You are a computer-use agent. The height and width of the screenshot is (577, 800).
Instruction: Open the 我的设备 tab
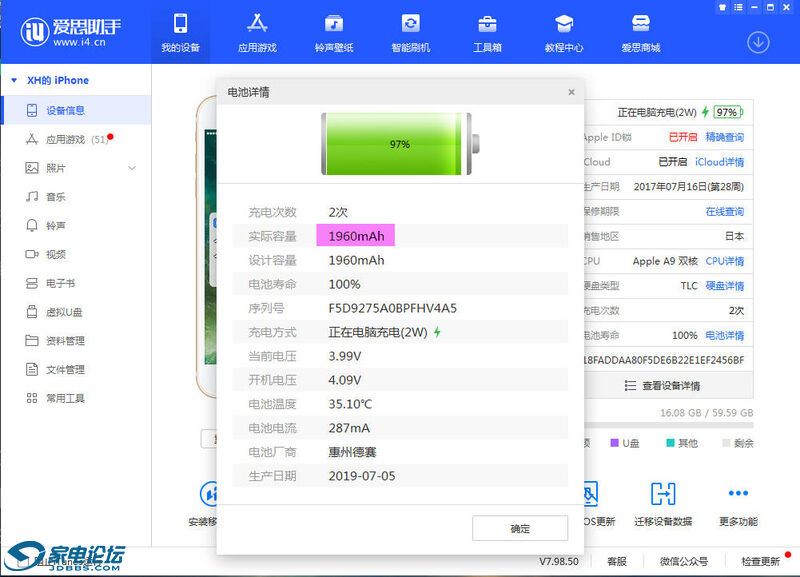click(180, 33)
